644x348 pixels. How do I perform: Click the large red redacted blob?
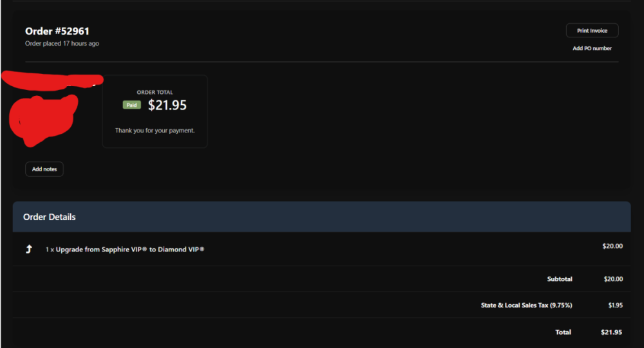[x=43, y=118]
